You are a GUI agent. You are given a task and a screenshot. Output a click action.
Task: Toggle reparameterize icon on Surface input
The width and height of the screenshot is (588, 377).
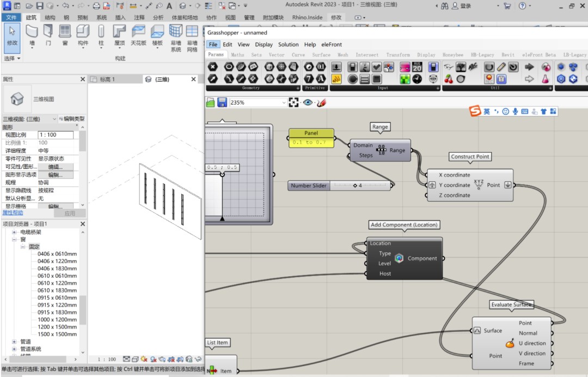tap(477, 331)
